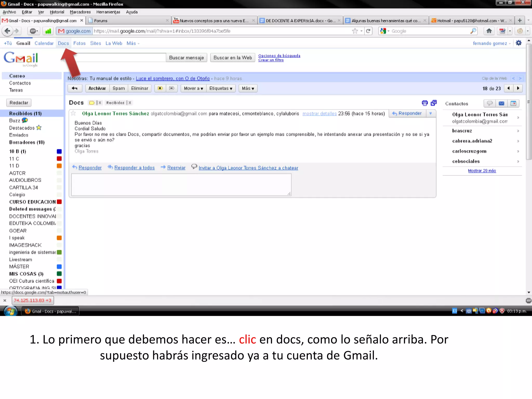Open the Marcadores menu
This screenshot has height=399, width=532.
click(x=80, y=12)
